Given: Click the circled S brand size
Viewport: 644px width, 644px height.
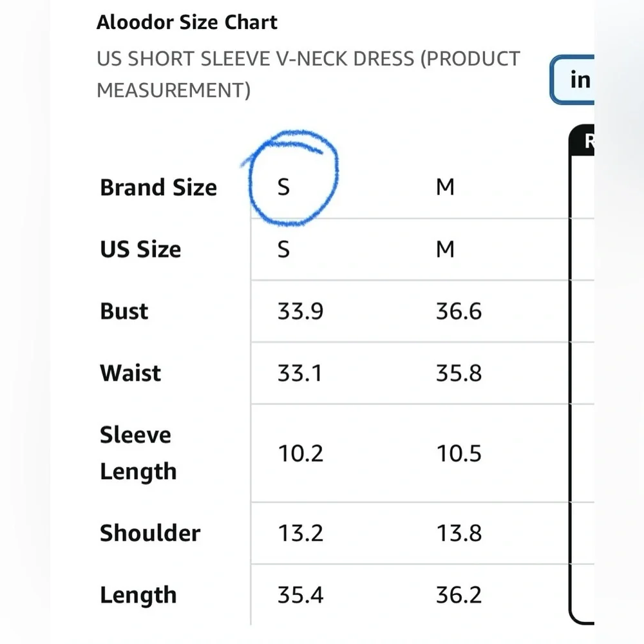Looking at the screenshot, I should (x=283, y=187).
